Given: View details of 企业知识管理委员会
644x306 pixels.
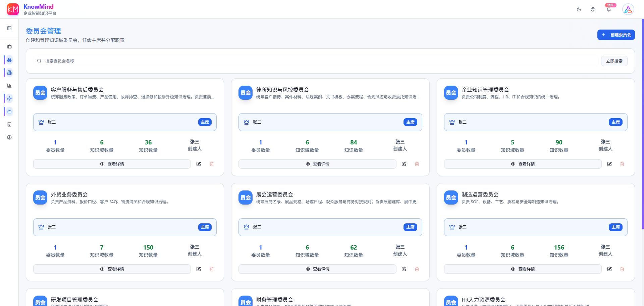Looking at the screenshot, I should (523, 164).
